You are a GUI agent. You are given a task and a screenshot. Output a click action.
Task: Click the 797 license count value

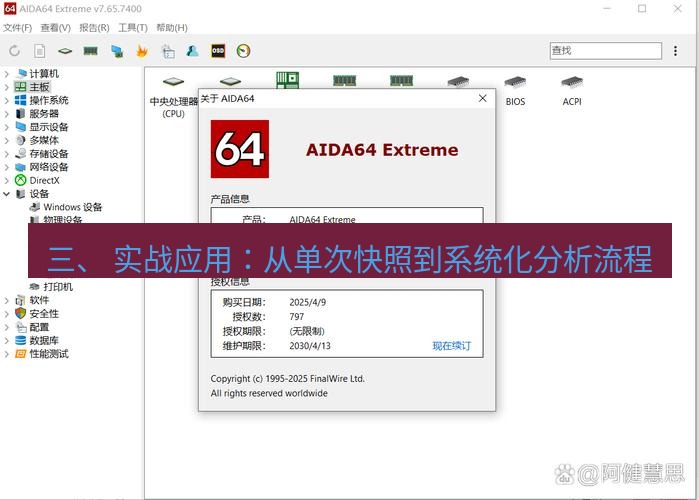pos(297,317)
